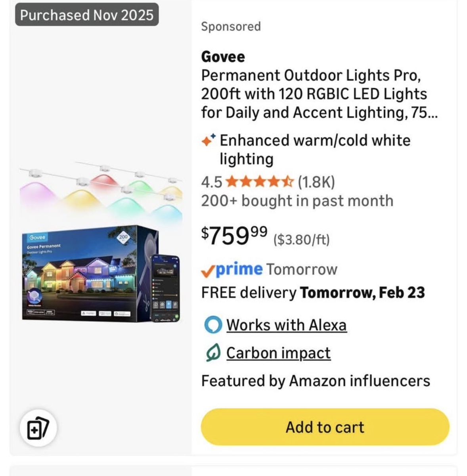Click the Sponsored label

coord(231,27)
